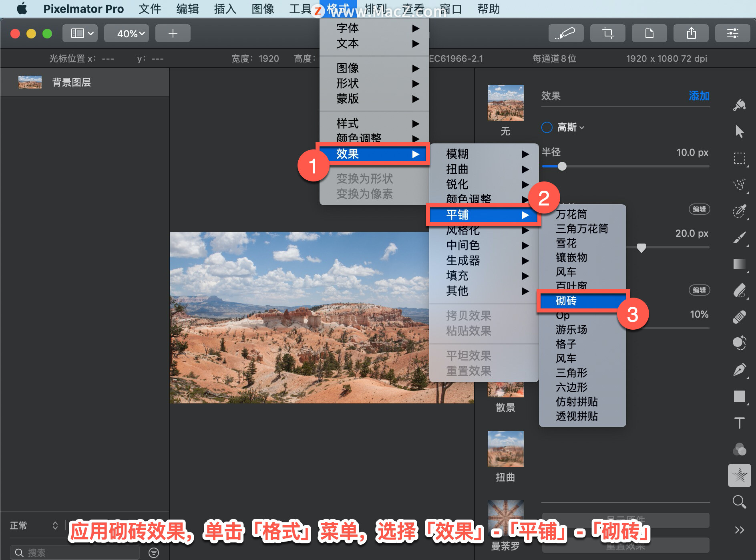Expand the 其他 effects submenu
The height and width of the screenshot is (560, 756).
point(484,291)
